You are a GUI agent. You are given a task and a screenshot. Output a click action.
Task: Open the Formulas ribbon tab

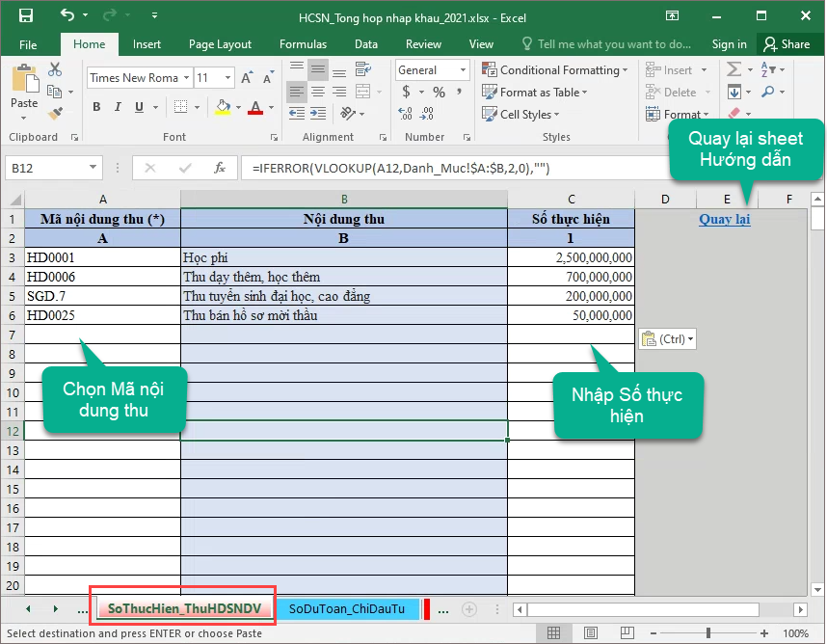[303, 44]
